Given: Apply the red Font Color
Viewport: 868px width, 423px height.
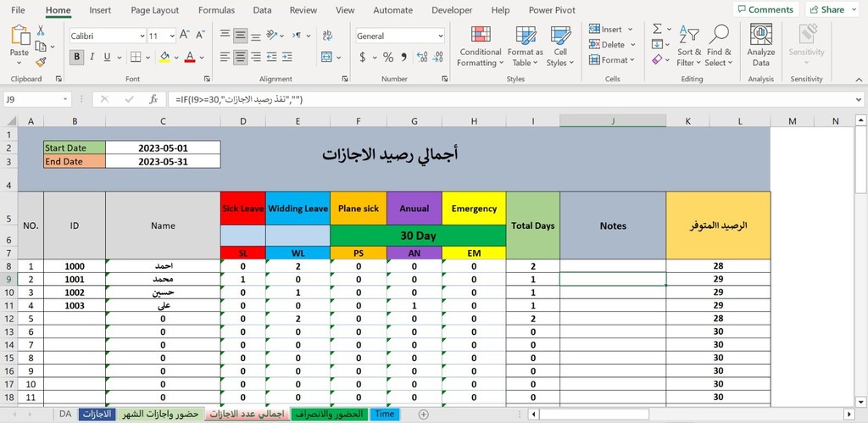Looking at the screenshot, I should 190,57.
